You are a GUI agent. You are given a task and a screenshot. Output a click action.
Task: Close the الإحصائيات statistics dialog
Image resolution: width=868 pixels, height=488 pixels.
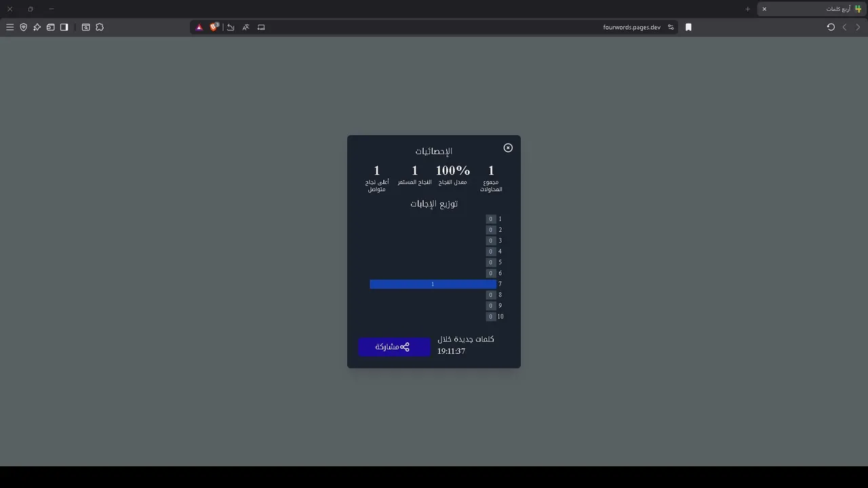(508, 148)
